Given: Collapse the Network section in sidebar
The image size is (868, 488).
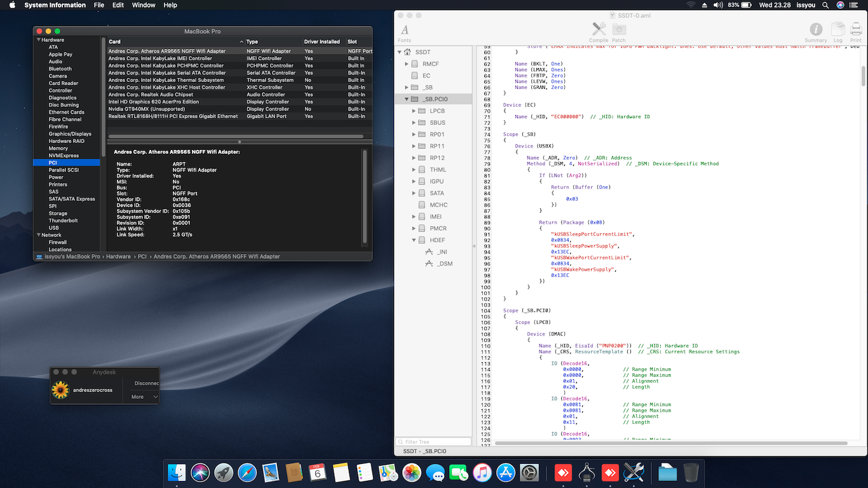Looking at the screenshot, I should (x=39, y=235).
